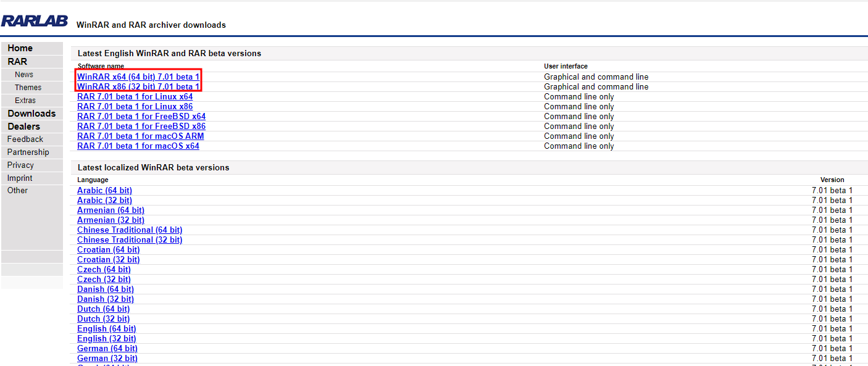The width and height of the screenshot is (868, 366).
Task: Download Danish (64 bit) version
Action: (106, 289)
